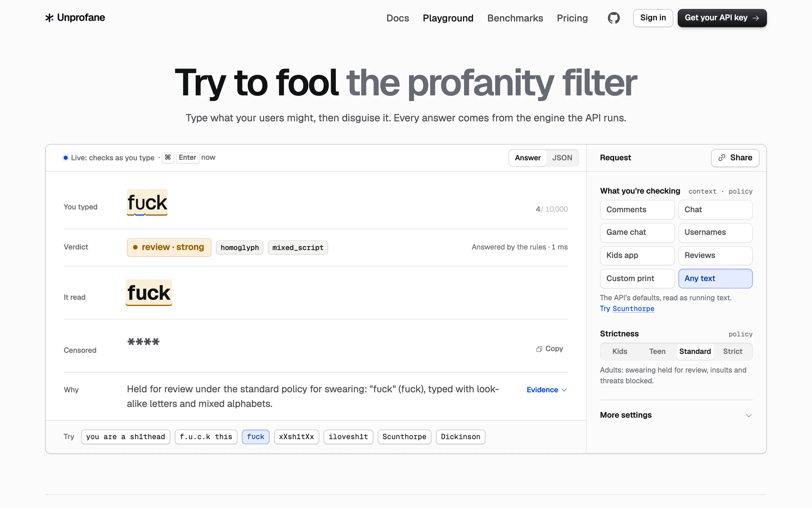Click the homoglyph tag

coord(240,248)
